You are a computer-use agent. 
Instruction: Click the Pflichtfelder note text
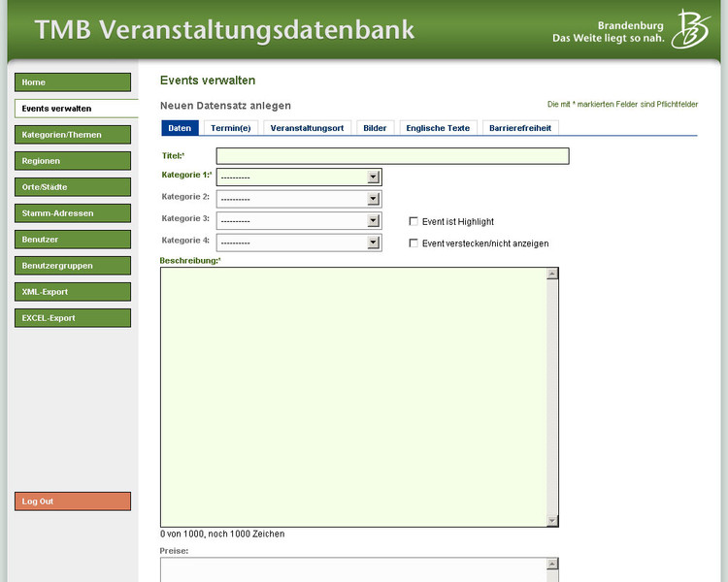click(x=622, y=105)
